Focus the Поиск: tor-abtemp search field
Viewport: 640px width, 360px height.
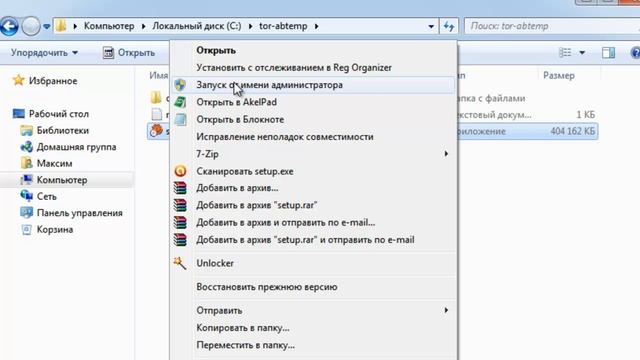[x=551, y=26]
